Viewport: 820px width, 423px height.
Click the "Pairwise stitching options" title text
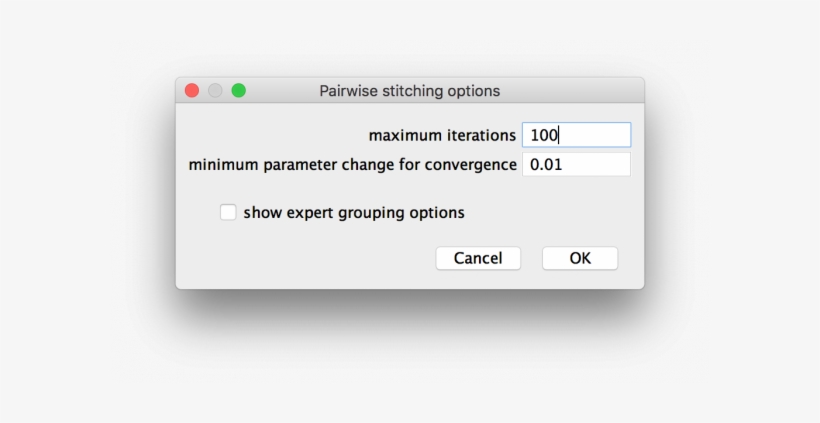tap(409, 91)
